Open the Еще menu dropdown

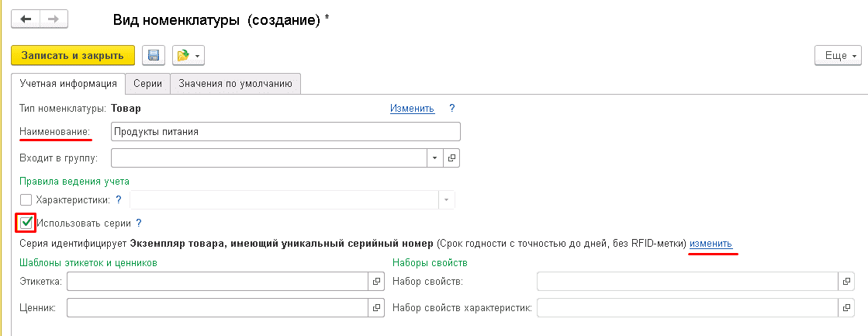839,56
